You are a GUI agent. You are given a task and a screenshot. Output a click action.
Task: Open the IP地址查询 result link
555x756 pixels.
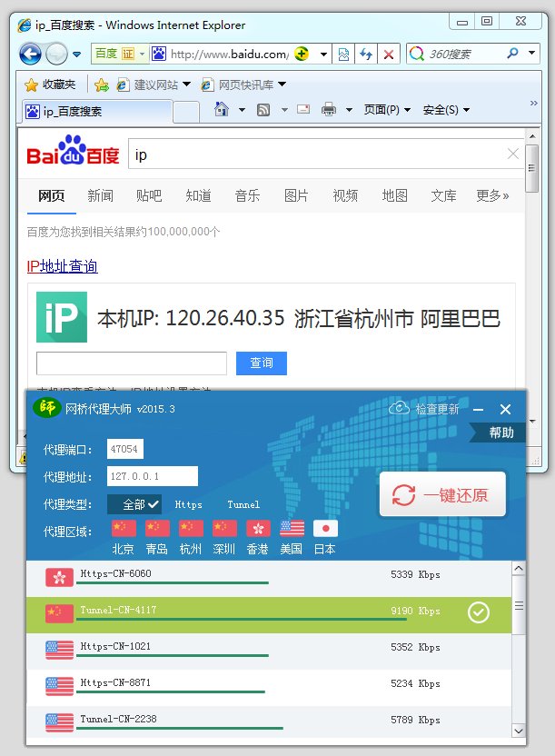point(62,266)
